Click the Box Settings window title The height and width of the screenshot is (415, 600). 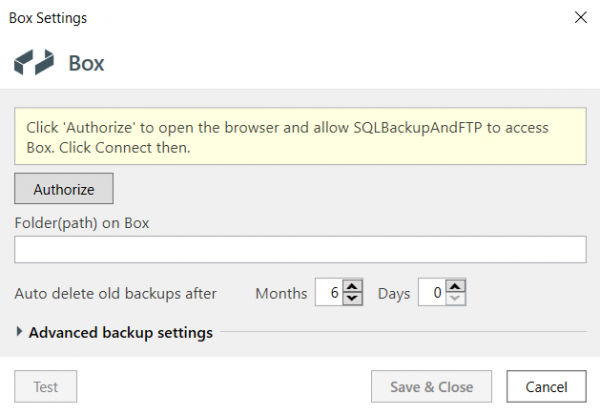48,18
